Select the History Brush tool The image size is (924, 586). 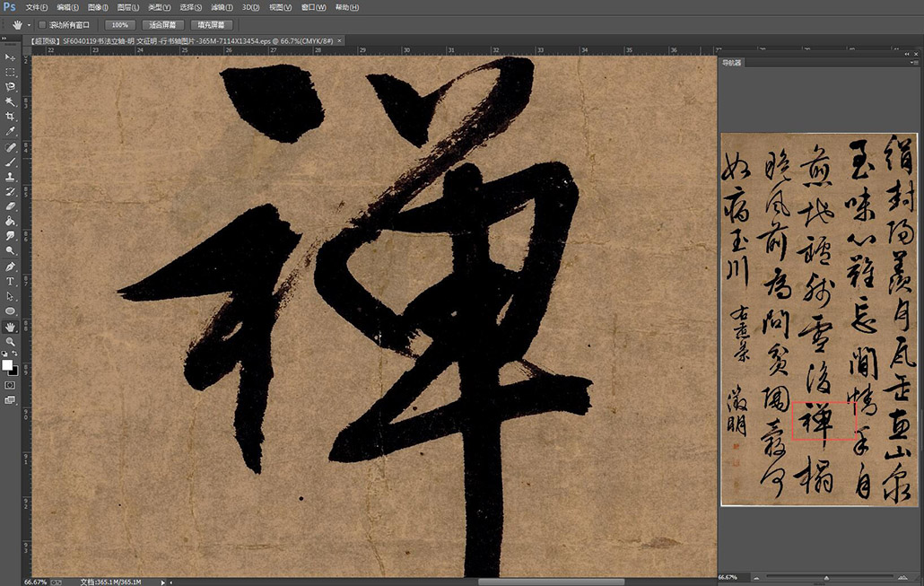click(10, 192)
